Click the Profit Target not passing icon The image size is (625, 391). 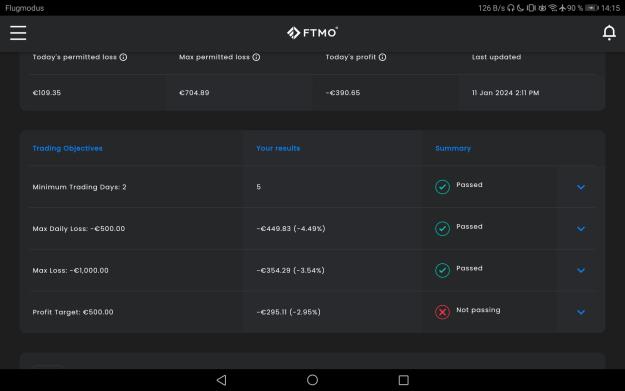coord(442,312)
